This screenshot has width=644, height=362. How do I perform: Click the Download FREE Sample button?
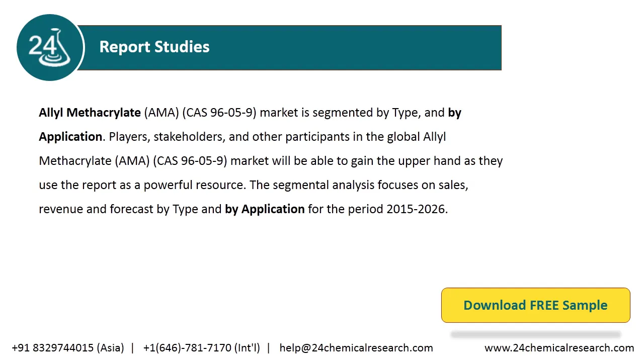click(x=535, y=305)
